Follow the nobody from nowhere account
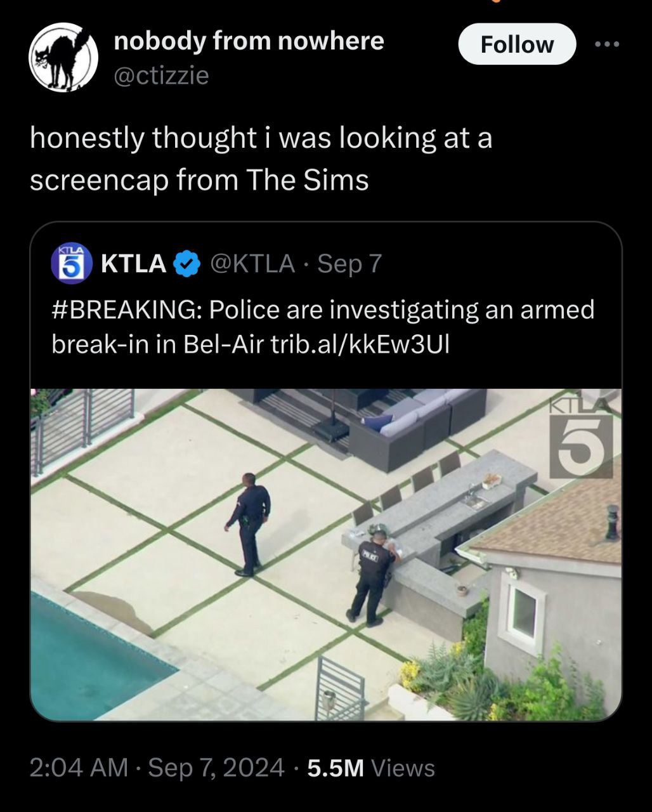The height and width of the screenshot is (812, 652). (516, 44)
